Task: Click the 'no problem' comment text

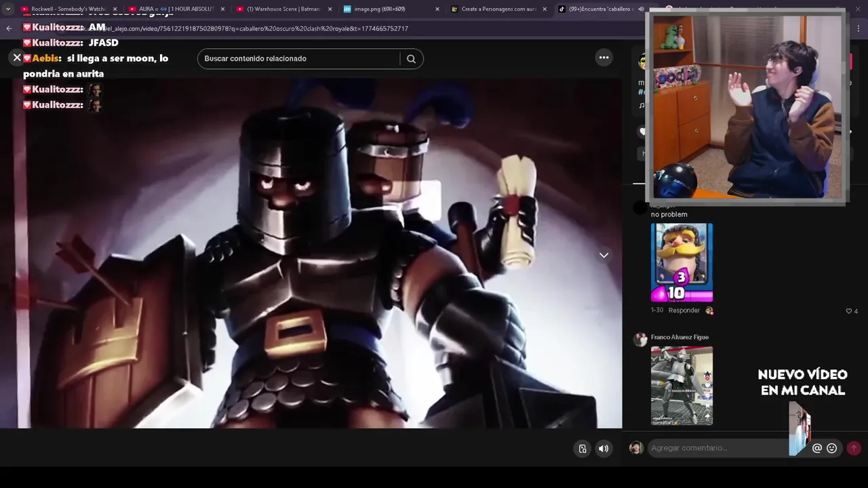Action: click(669, 214)
